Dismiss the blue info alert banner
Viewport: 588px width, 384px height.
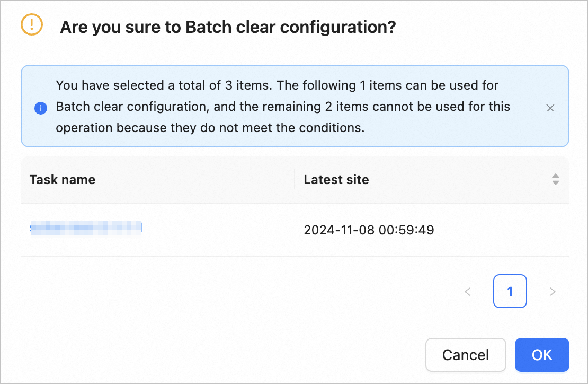[550, 108]
